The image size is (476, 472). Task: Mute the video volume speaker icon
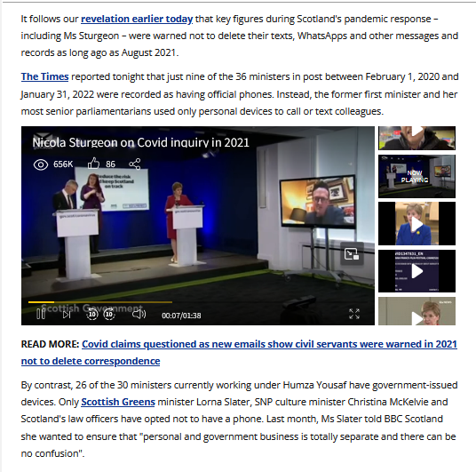point(139,314)
